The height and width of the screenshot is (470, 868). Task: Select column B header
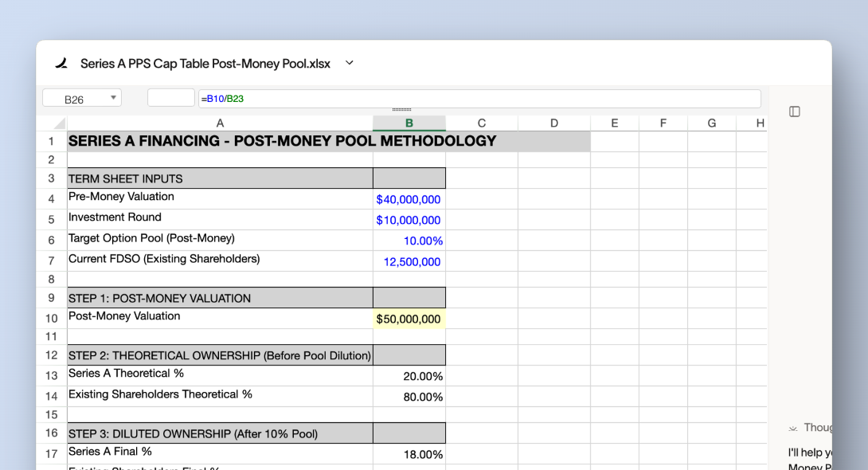409,123
